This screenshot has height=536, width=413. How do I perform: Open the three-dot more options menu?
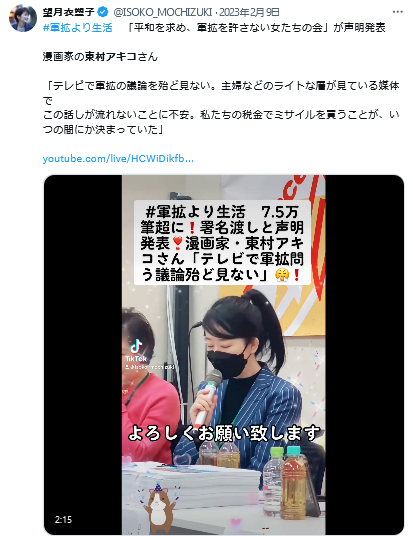click(398, 12)
